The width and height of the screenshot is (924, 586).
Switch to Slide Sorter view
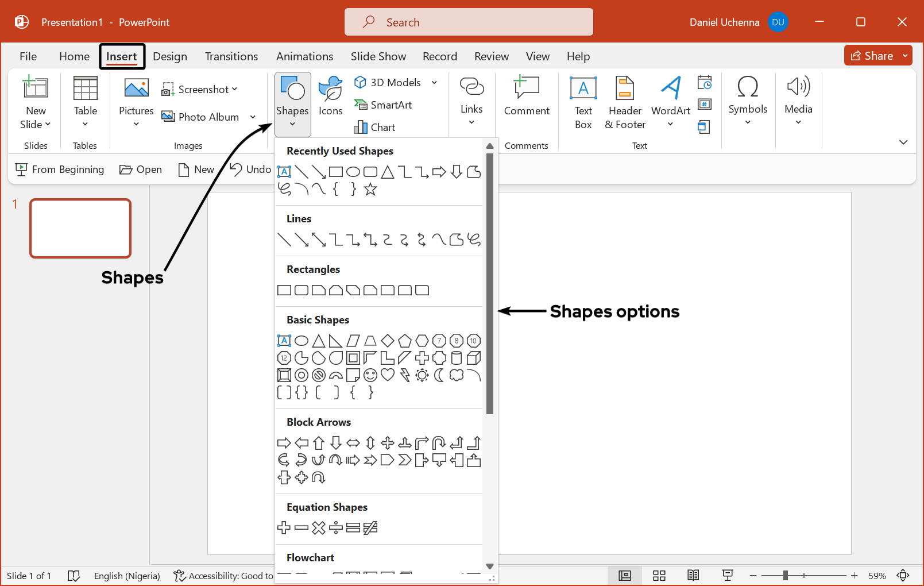(x=659, y=575)
